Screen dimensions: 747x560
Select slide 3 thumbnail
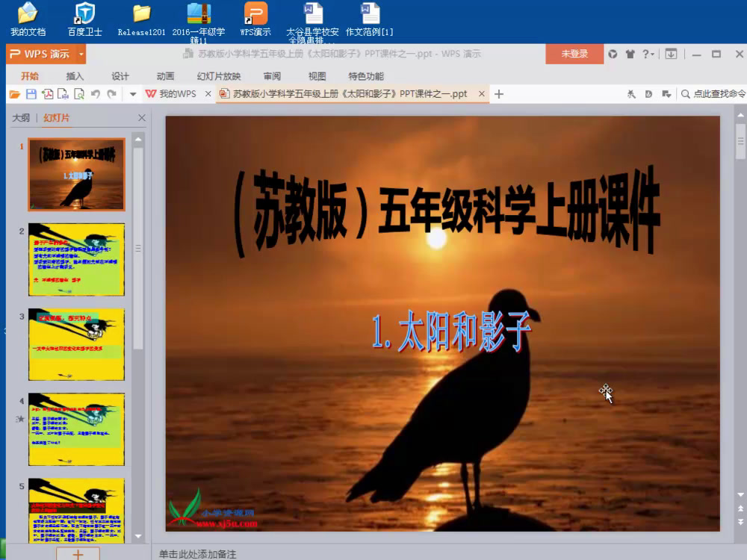[x=76, y=344]
